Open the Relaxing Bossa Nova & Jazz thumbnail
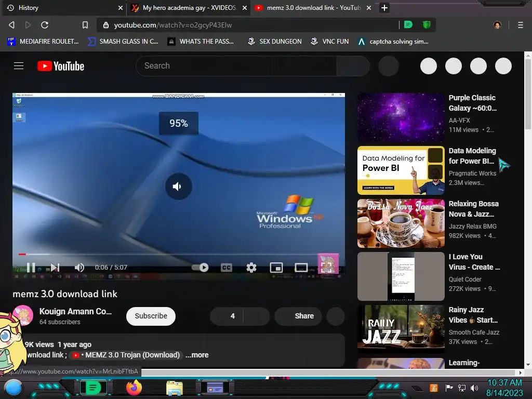Image resolution: width=532 pixels, height=399 pixels. click(401, 223)
